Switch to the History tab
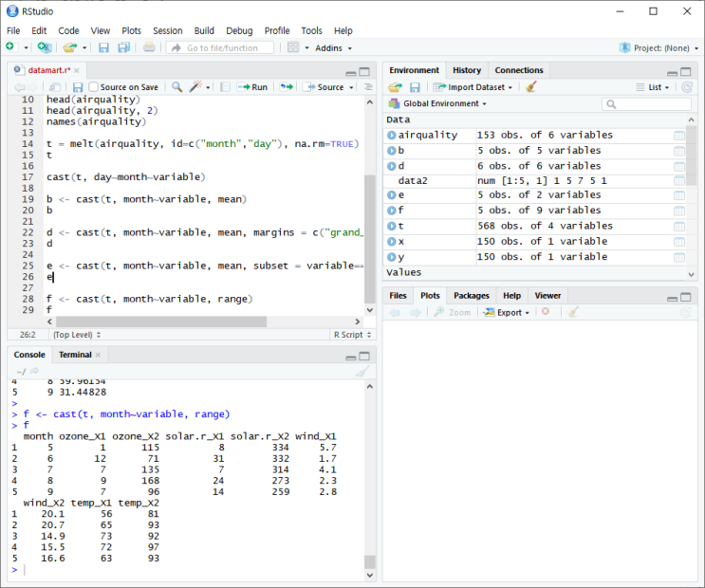The image size is (705, 588). point(466,70)
